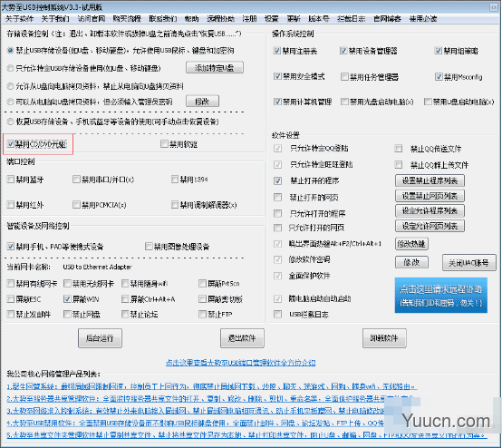The width and height of the screenshot is (502, 448).
Task: Enable the 禁用蓝牙 checkbox
Action: [11, 180]
